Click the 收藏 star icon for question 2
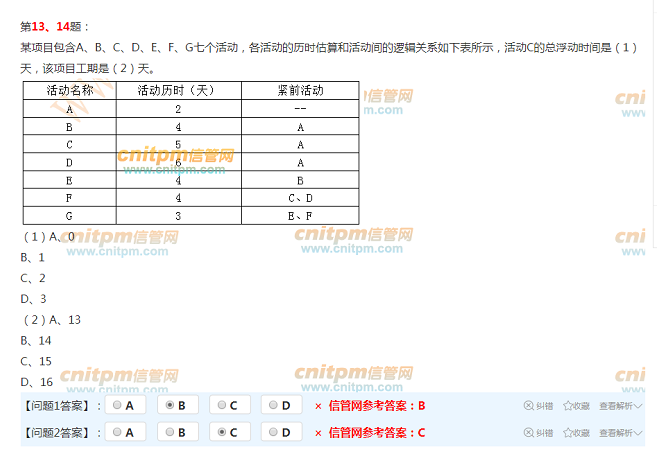Image resolution: width=657 pixels, height=454 pixels. pyautogui.click(x=568, y=433)
